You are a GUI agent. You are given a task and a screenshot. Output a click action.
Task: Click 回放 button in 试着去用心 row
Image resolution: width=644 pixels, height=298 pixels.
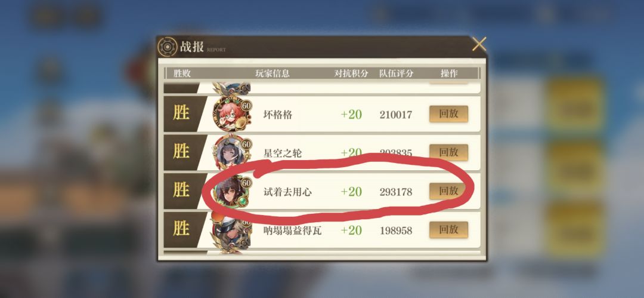[448, 191]
